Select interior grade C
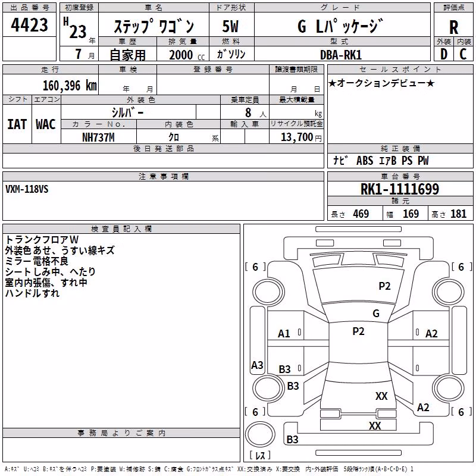The image size is (476, 476). coord(463,54)
